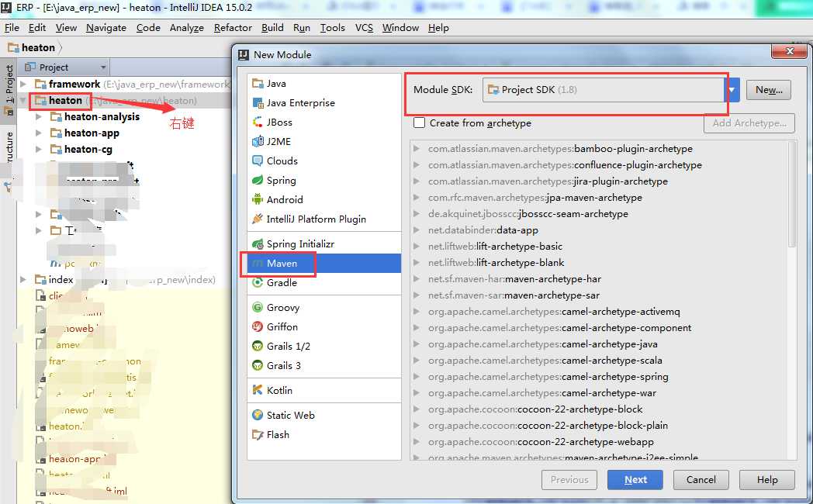
Task: Click the archetype list vertical scrollbar
Action: [x=792, y=195]
